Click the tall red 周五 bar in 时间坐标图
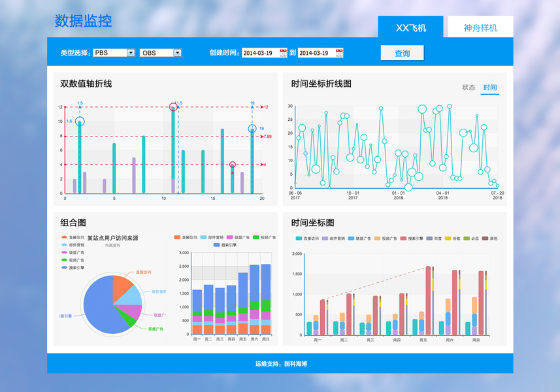The width and height of the screenshot is (560, 392). point(428,301)
